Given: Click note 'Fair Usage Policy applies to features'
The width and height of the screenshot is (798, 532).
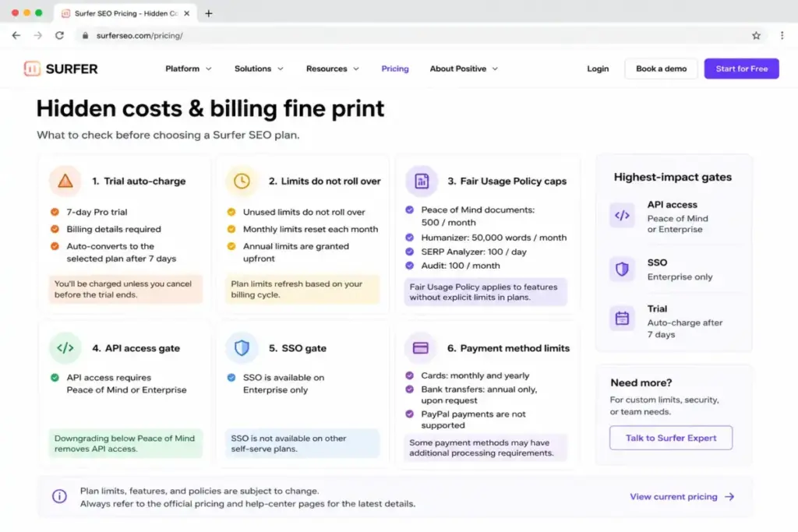Looking at the screenshot, I should (x=486, y=292).
